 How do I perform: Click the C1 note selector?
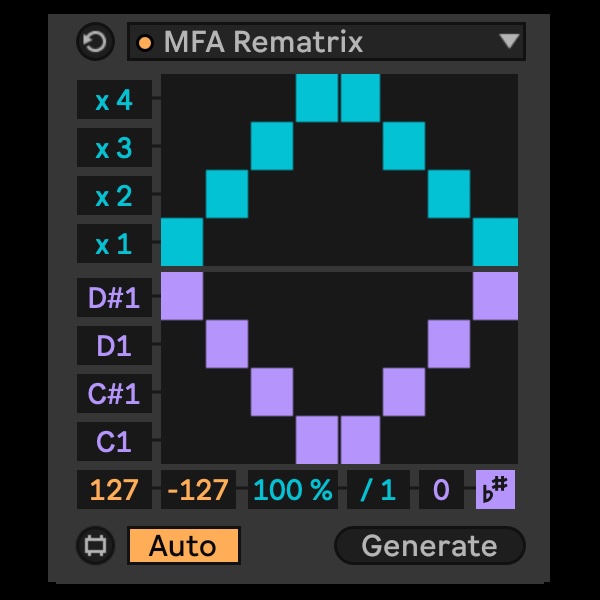(114, 441)
